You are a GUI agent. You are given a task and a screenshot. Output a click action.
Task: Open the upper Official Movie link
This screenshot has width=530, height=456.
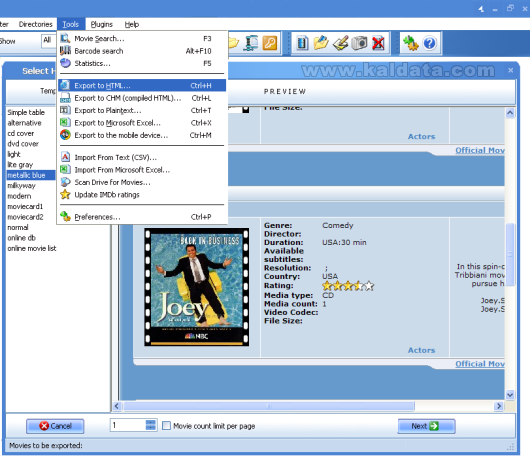coord(480,150)
